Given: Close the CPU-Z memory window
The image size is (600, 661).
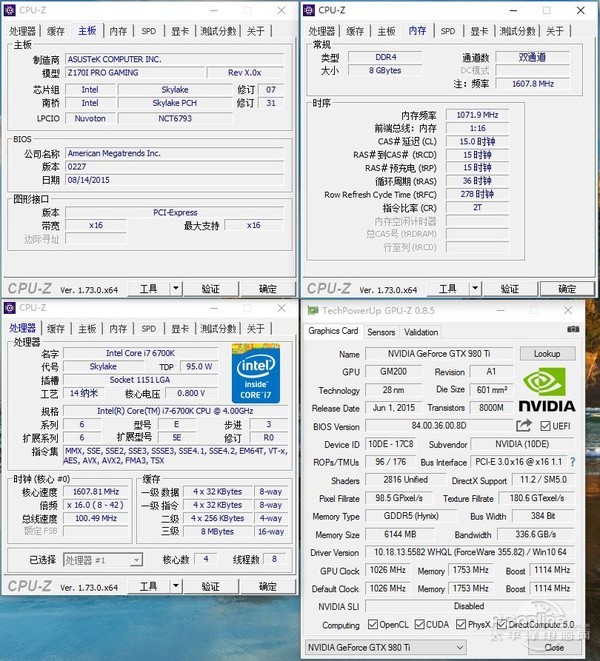Looking at the screenshot, I should coord(580,10).
